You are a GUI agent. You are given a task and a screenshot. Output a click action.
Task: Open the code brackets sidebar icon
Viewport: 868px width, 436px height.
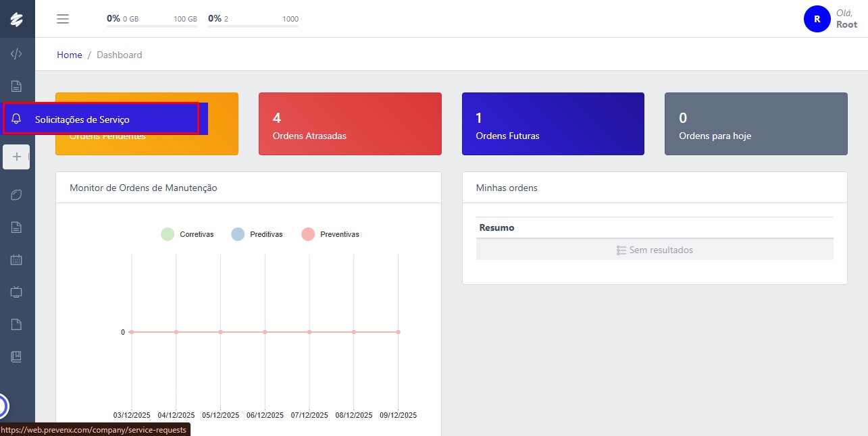[x=17, y=54]
